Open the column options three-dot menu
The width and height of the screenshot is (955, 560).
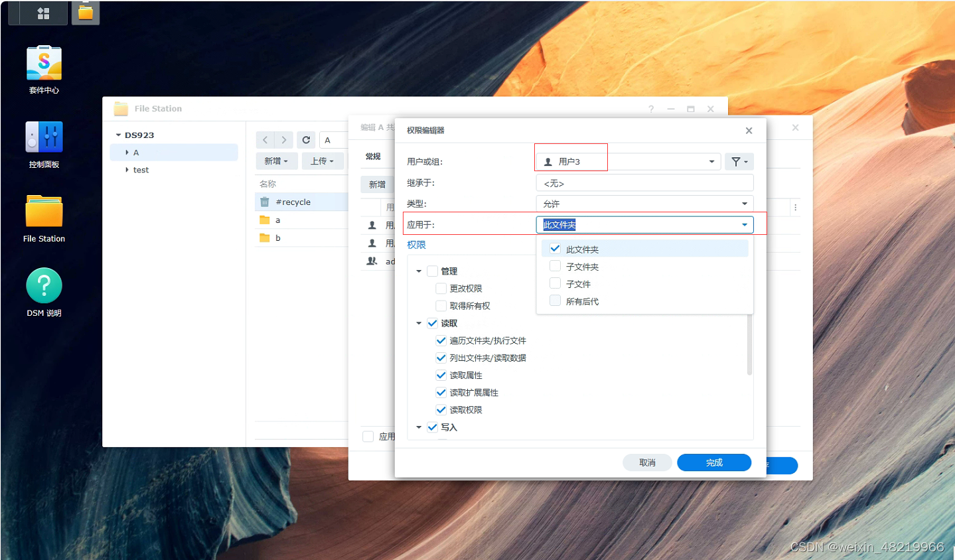click(795, 208)
